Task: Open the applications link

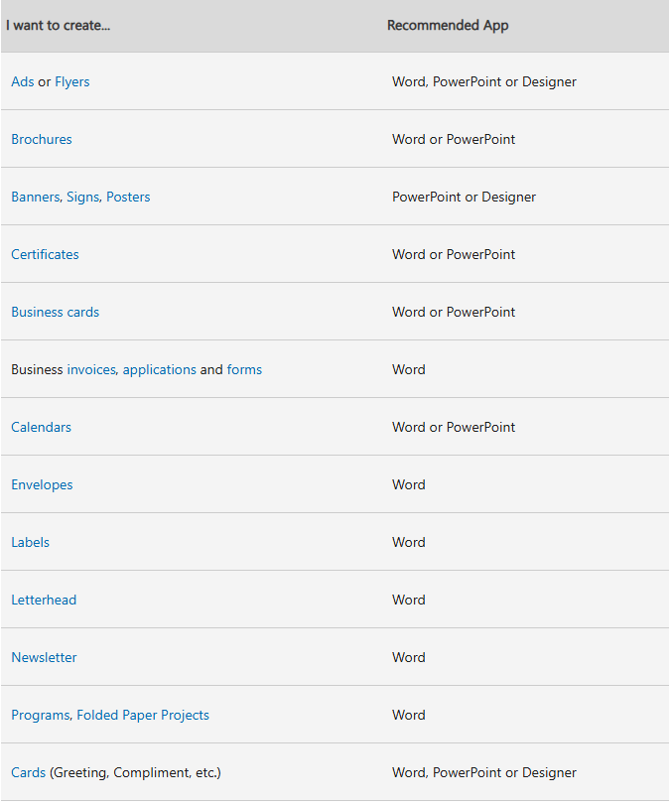Action: click(160, 370)
